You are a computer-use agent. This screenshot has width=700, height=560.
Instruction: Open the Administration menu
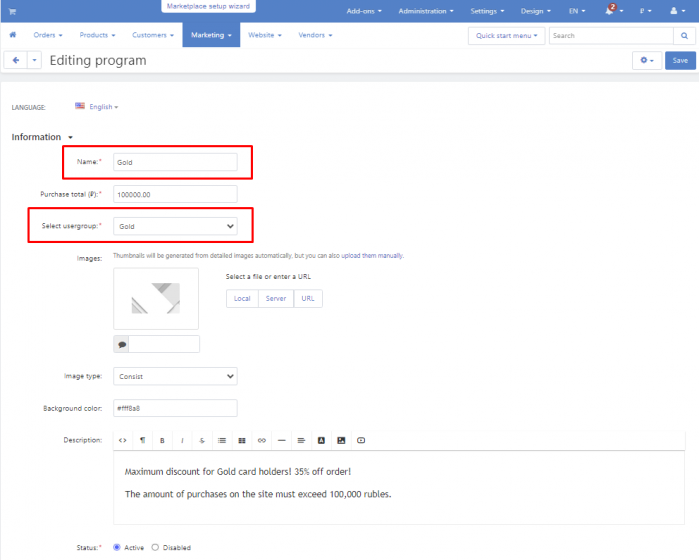[425, 11]
